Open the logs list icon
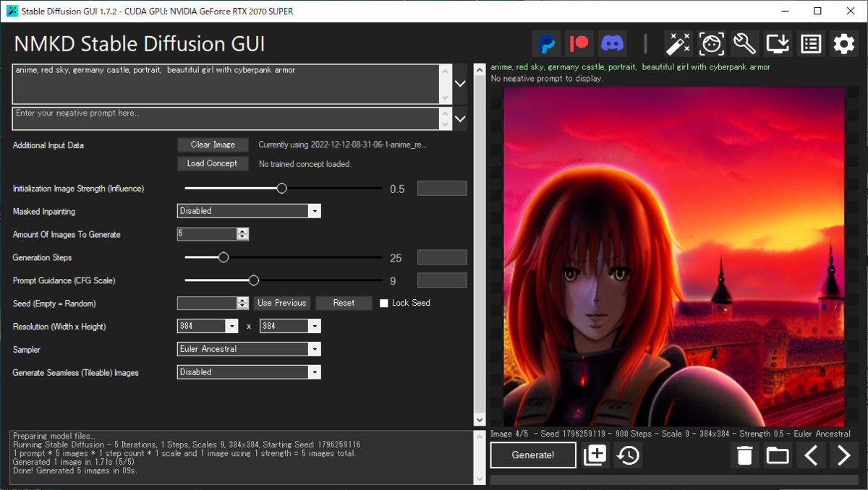The height and width of the screenshot is (490, 868). coord(811,44)
